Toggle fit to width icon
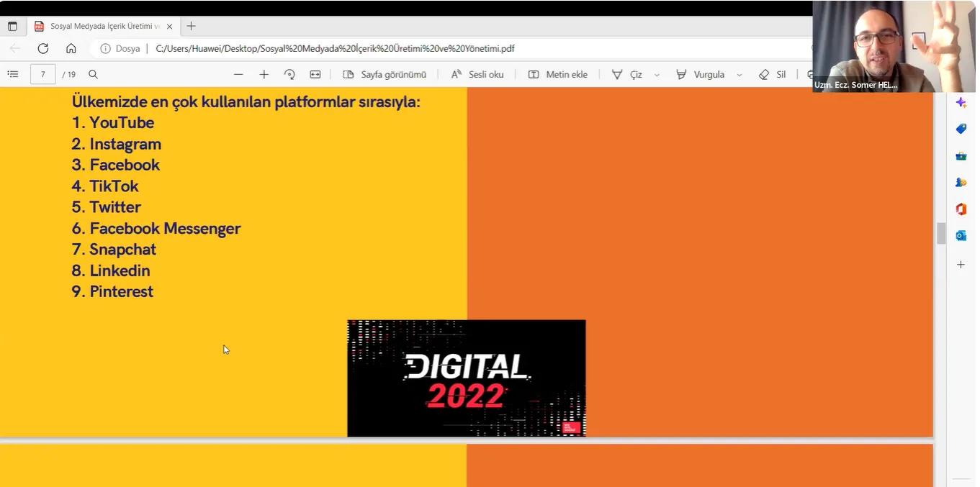 click(315, 74)
